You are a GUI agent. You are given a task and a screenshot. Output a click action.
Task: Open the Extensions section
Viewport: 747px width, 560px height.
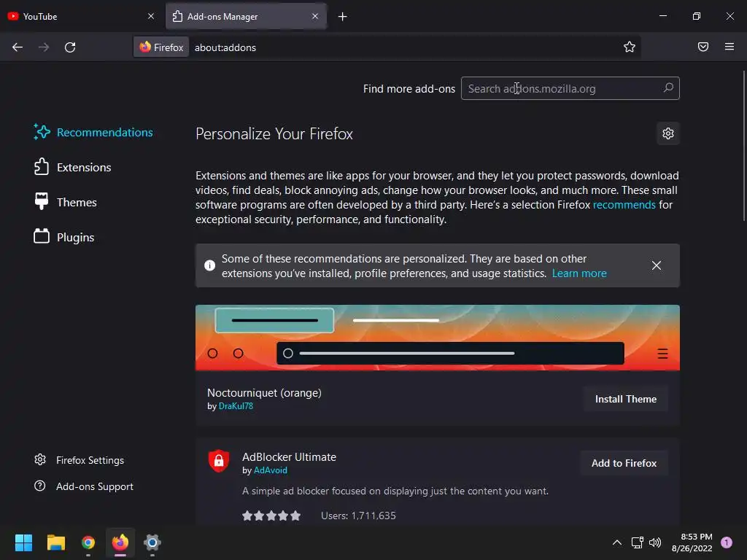[x=72, y=167]
